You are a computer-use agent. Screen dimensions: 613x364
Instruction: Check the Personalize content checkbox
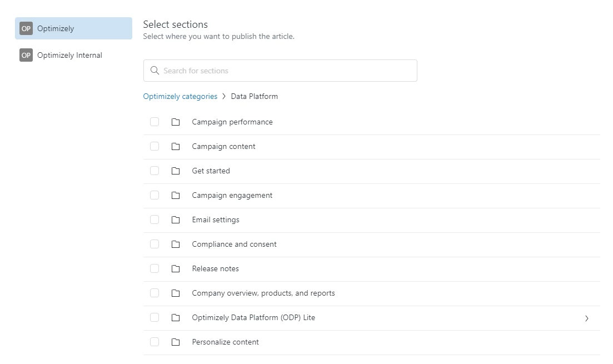point(155,342)
